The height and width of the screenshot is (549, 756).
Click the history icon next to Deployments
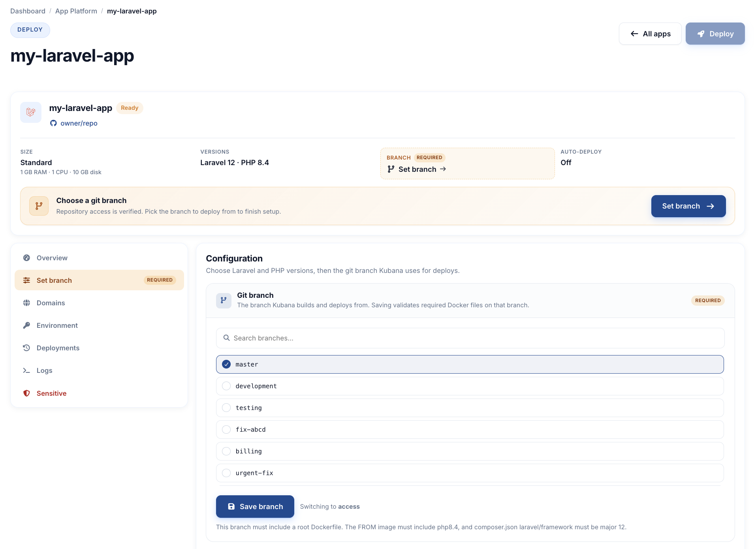(26, 348)
